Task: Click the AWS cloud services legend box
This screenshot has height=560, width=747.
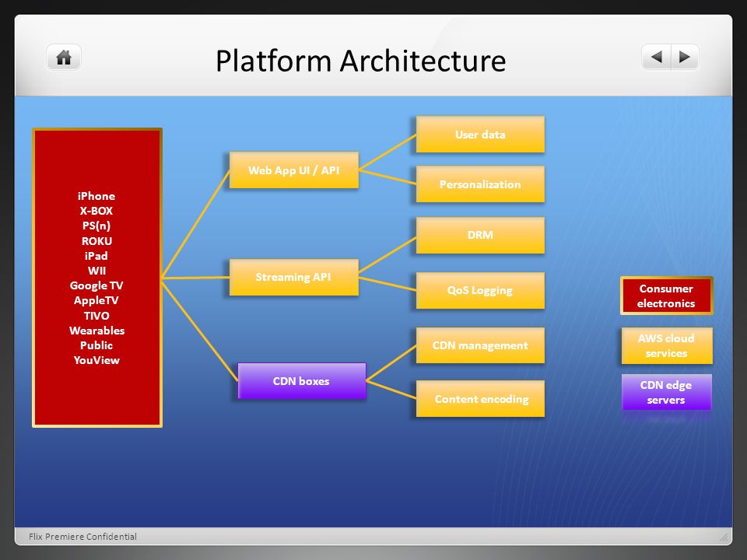Action: (x=667, y=345)
